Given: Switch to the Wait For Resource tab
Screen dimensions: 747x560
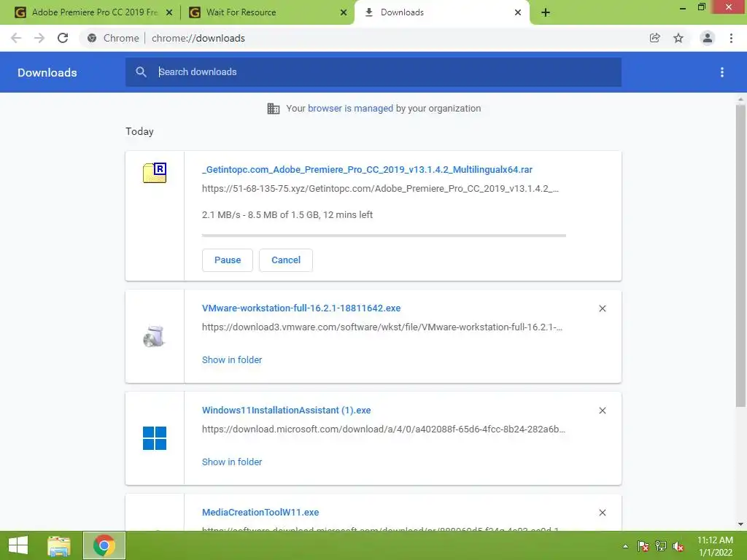Looking at the screenshot, I should (x=267, y=12).
